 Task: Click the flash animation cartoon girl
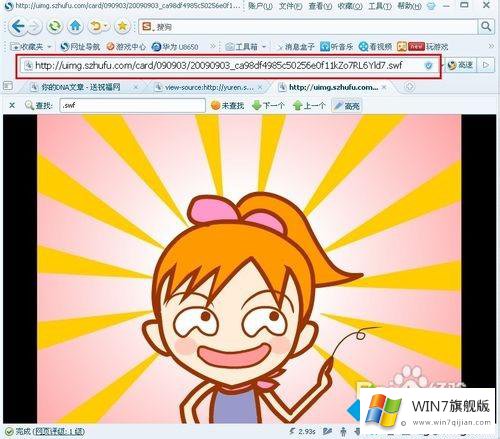(249, 269)
